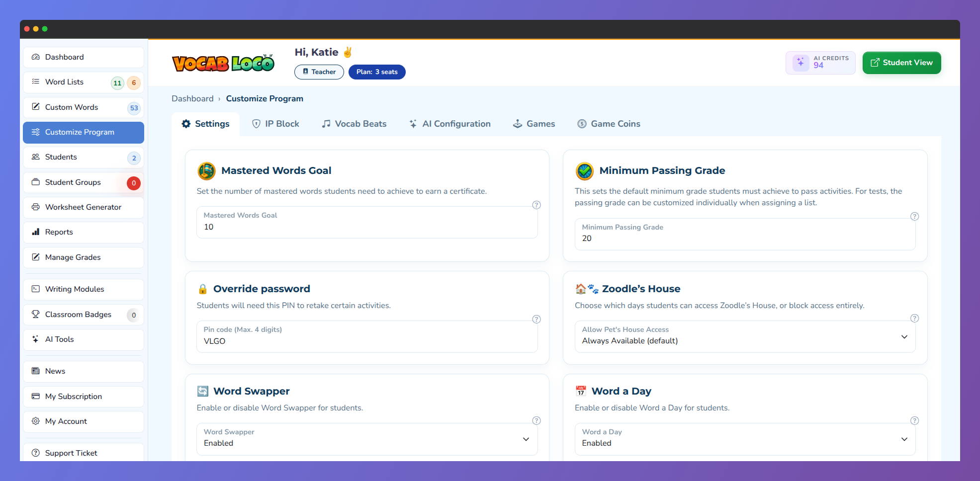
Task: Open Manage Grades from the sidebar
Action: pos(84,257)
